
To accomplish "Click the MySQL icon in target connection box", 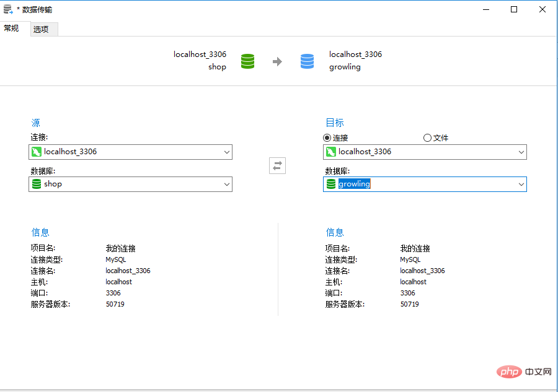I will pyautogui.click(x=331, y=152).
